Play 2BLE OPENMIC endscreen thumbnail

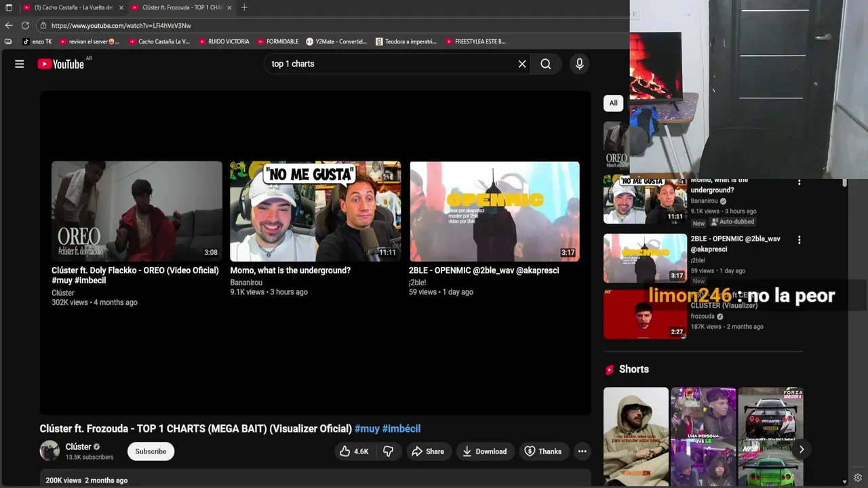point(494,211)
